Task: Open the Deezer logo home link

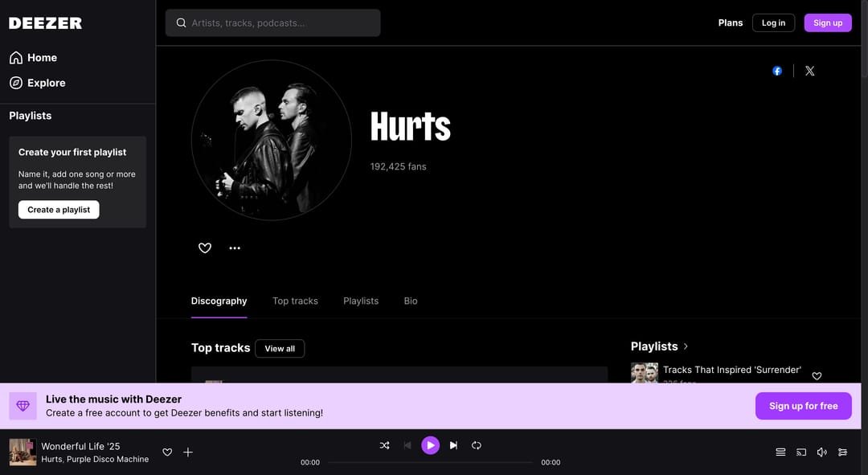Action: tap(45, 23)
